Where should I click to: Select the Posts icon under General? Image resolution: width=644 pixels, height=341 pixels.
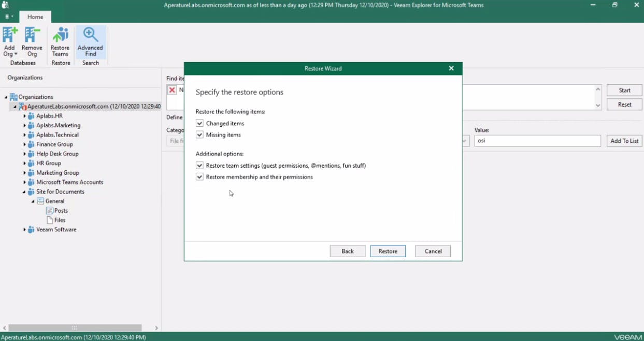coord(50,211)
